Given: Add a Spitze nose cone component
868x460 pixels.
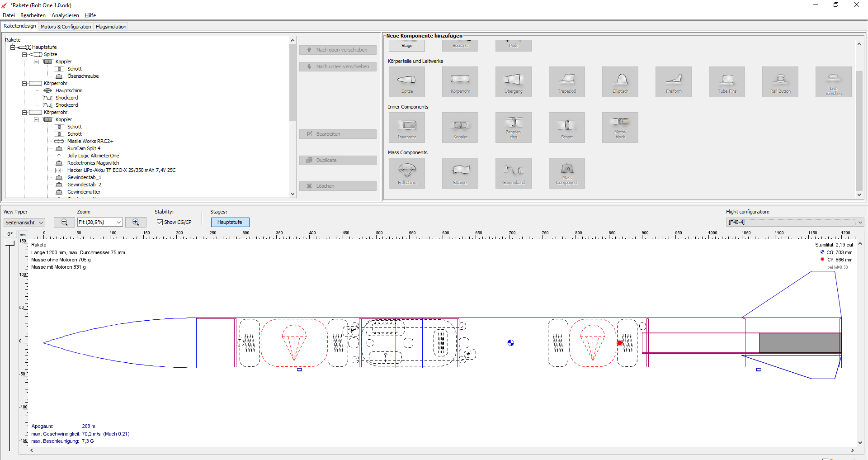Looking at the screenshot, I should [406, 82].
